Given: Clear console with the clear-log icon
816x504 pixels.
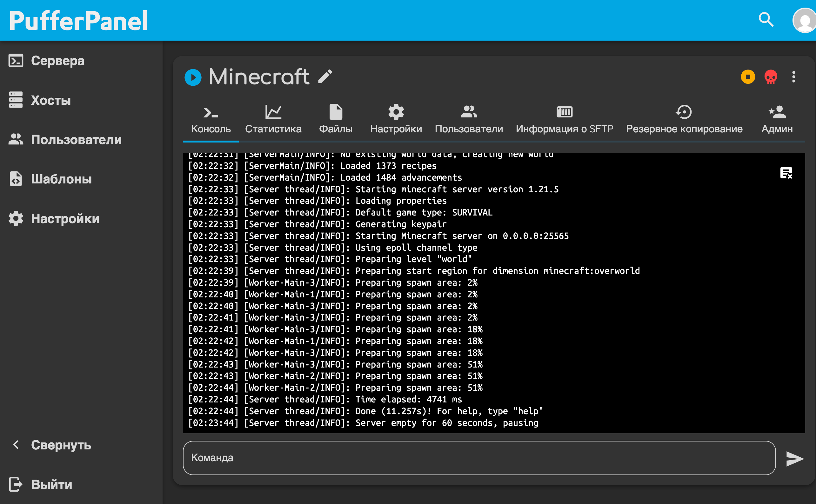Looking at the screenshot, I should tap(786, 173).
